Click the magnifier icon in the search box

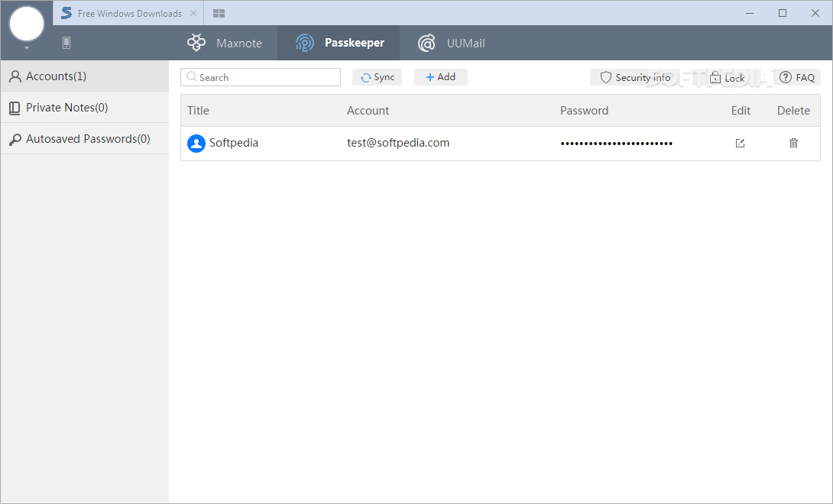(191, 77)
